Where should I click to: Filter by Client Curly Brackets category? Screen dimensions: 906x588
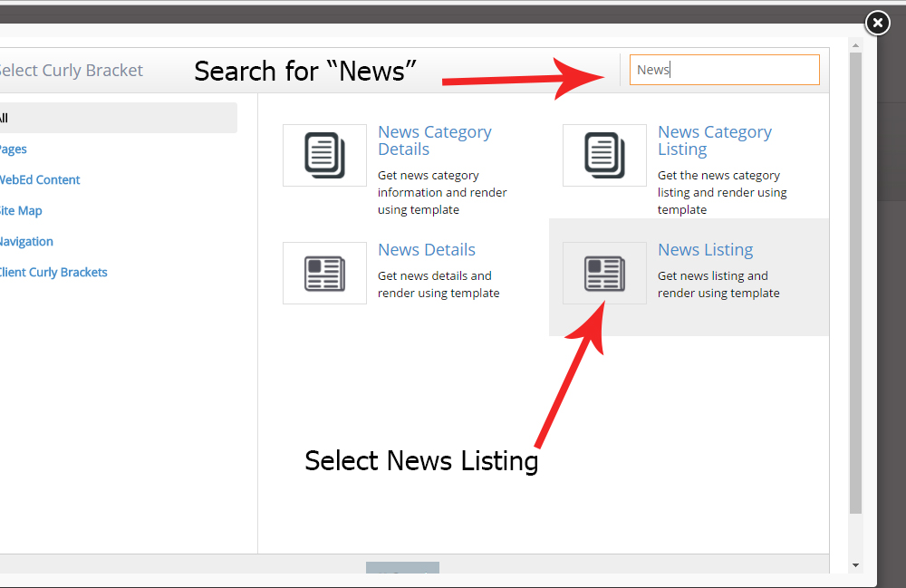[53, 273]
